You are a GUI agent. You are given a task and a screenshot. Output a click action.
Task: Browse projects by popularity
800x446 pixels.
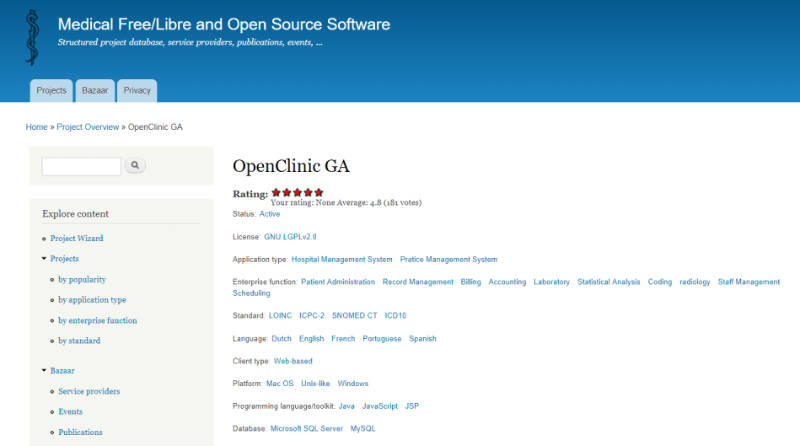coord(82,280)
